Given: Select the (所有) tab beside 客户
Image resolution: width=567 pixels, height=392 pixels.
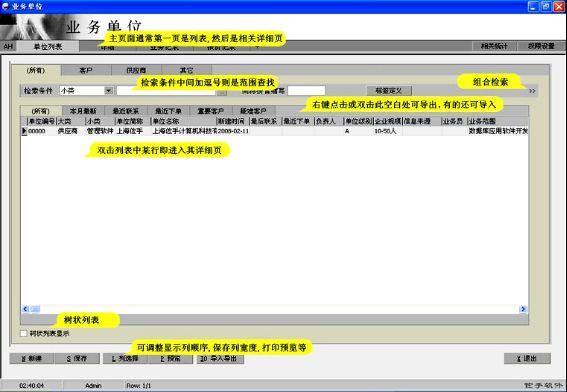Looking at the screenshot, I should coord(36,71).
